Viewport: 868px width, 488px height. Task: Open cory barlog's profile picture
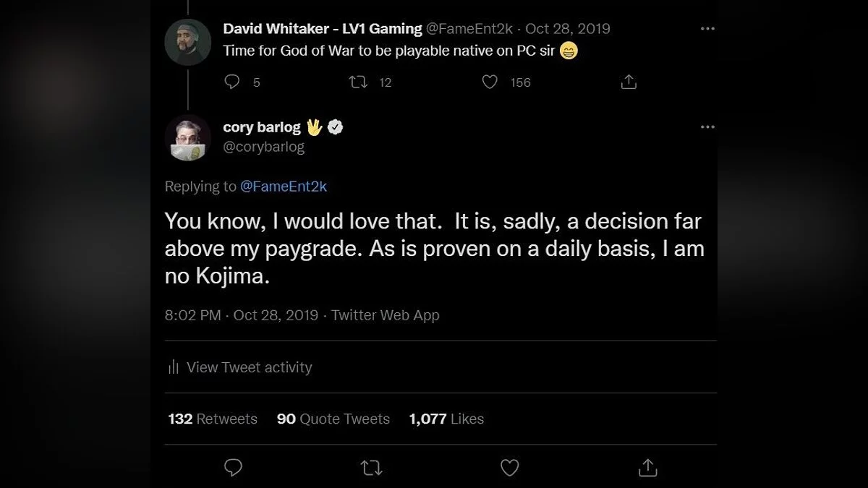tap(188, 137)
